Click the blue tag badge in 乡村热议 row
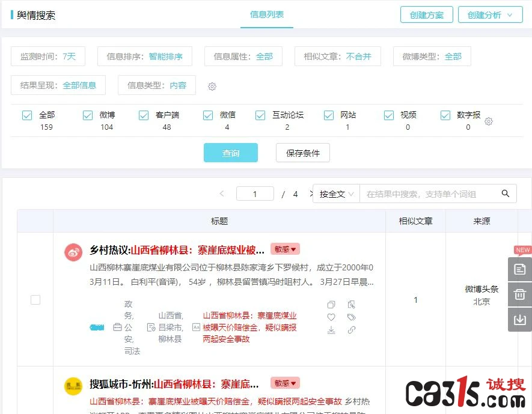532x414 pixels. click(97, 327)
